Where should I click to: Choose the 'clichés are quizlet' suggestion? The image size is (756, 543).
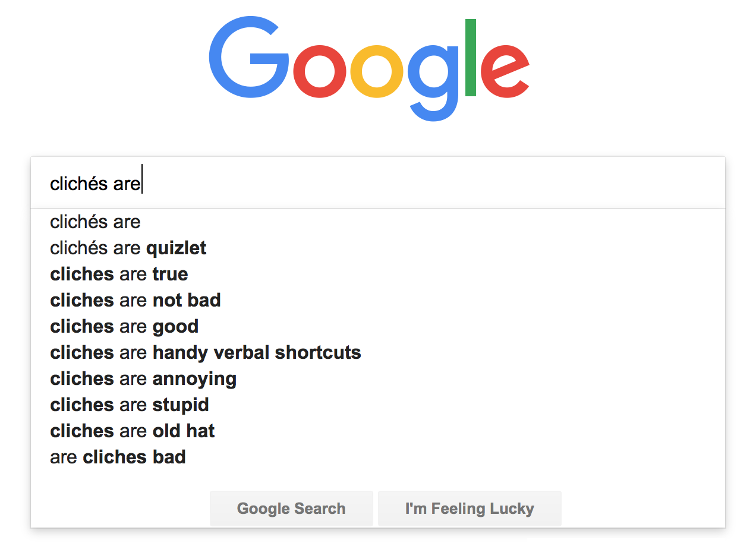(128, 248)
